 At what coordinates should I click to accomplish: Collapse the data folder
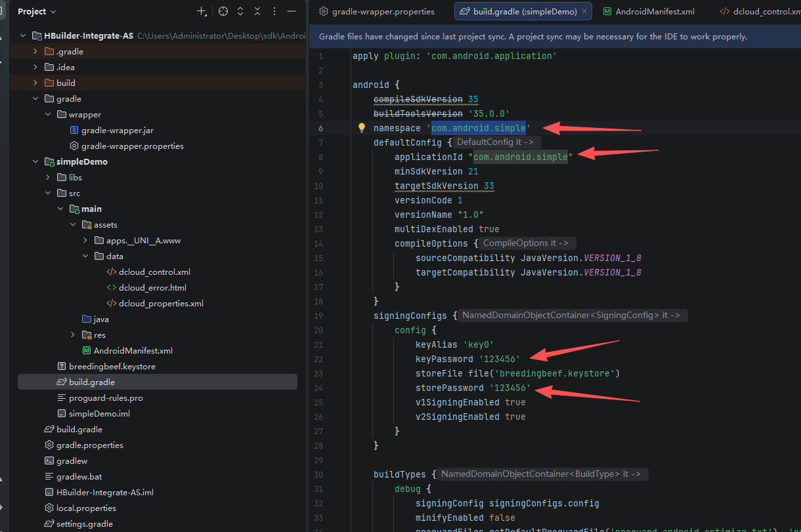(x=85, y=256)
